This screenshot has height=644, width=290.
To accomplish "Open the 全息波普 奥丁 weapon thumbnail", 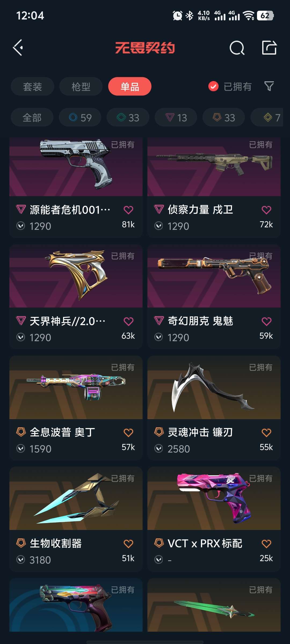I will 76,387.
